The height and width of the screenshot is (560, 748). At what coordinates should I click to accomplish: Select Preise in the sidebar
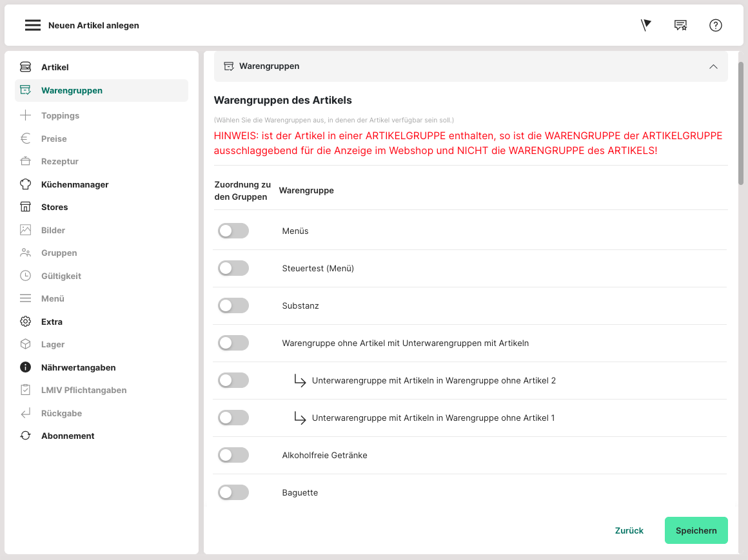coord(54,139)
